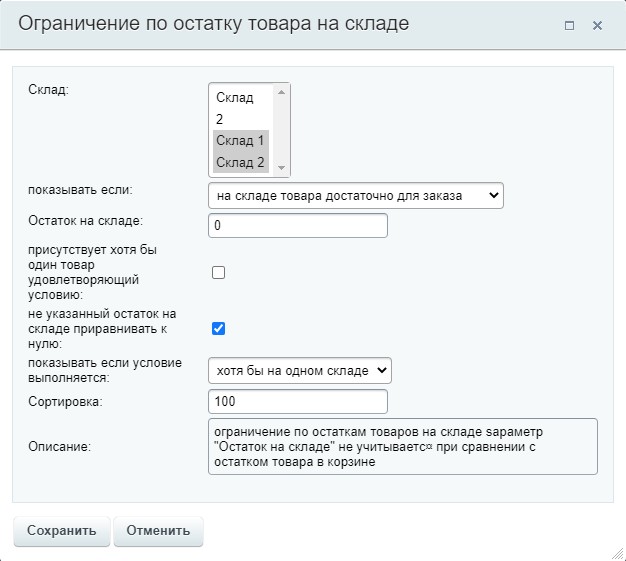This screenshot has width=626, height=561.
Task: Focus the Сортировка field containing 100
Action: [297, 401]
